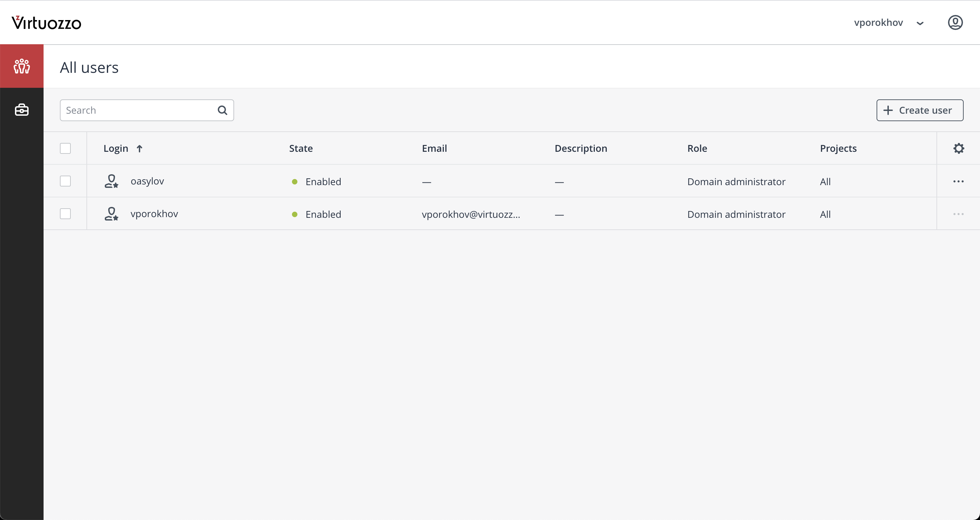Open the actions menu for oasylov
The height and width of the screenshot is (520, 980).
click(958, 181)
